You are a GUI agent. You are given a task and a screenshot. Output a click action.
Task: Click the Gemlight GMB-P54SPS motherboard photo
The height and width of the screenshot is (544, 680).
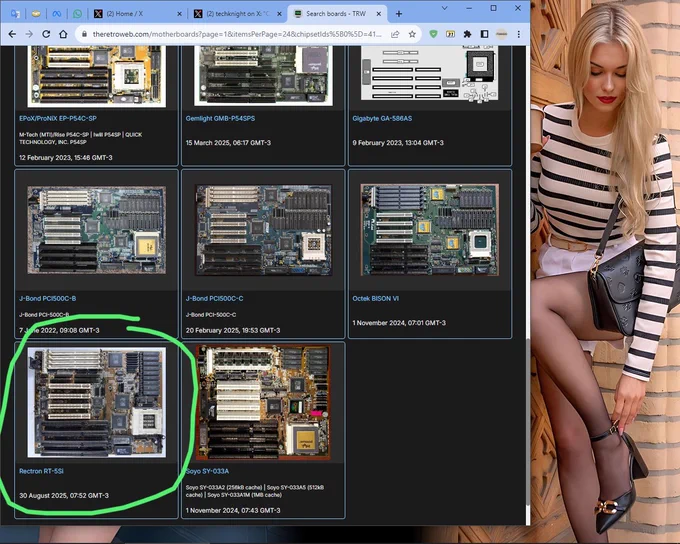click(x=263, y=75)
